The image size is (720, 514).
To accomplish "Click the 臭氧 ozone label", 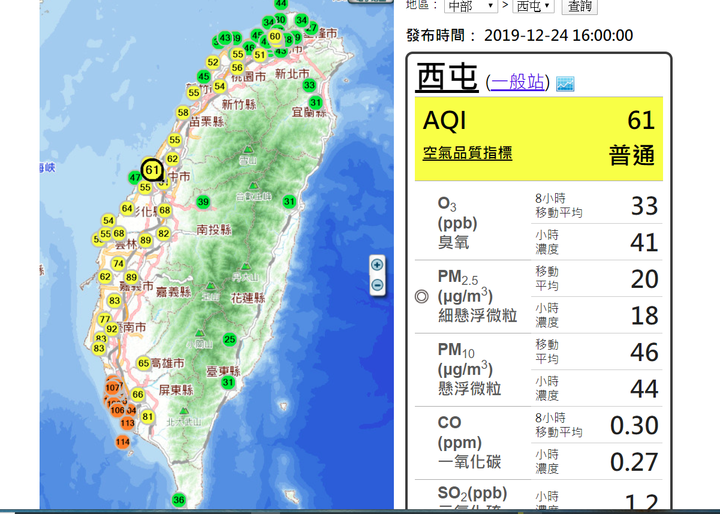I will [x=453, y=242].
